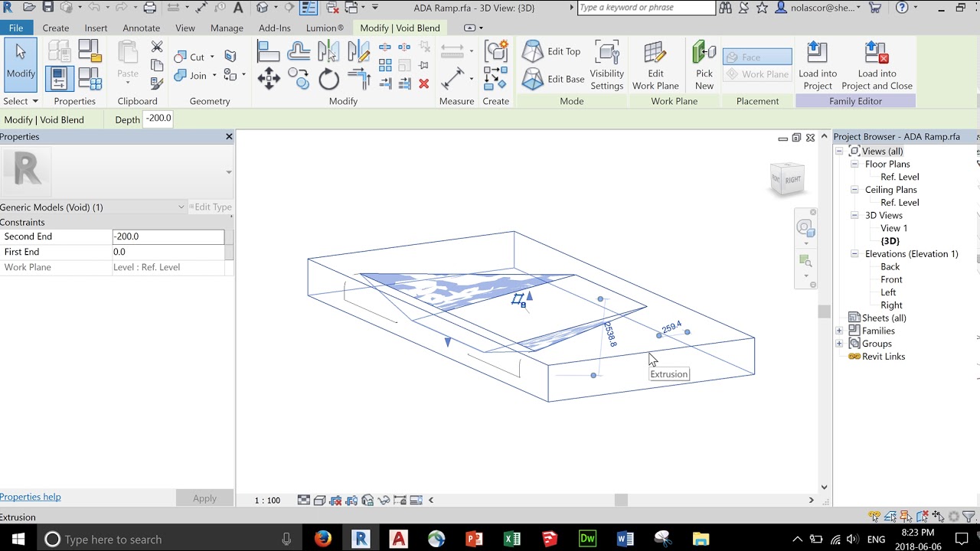
Task: Open the Join geometry dropdown arrow
Action: point(214,76)
